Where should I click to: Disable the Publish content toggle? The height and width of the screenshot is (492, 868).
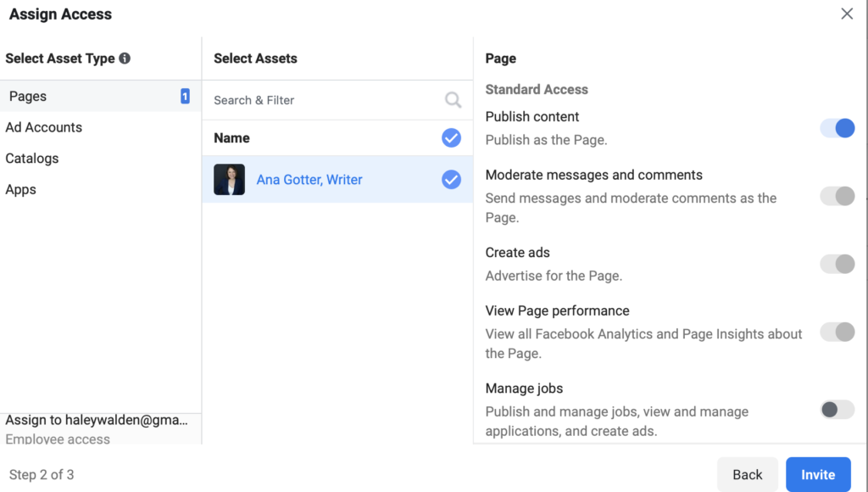pos(837,128)
